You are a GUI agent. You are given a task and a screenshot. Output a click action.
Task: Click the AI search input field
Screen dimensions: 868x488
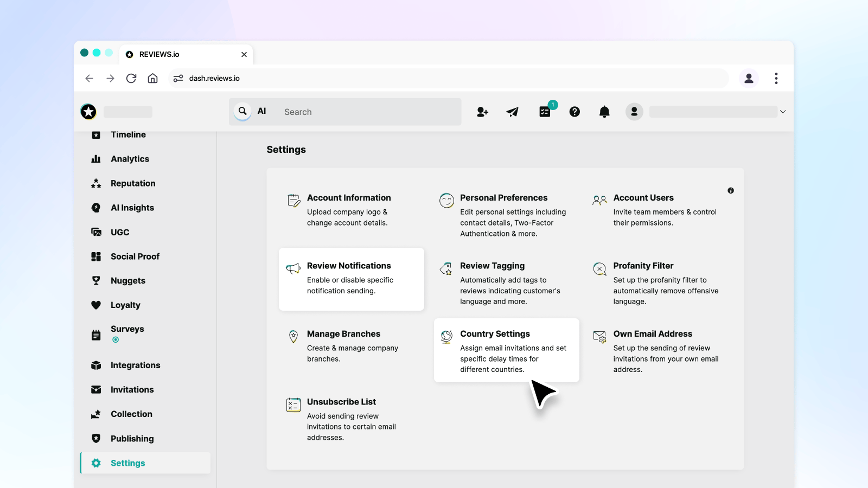click(x=369, y=112)
